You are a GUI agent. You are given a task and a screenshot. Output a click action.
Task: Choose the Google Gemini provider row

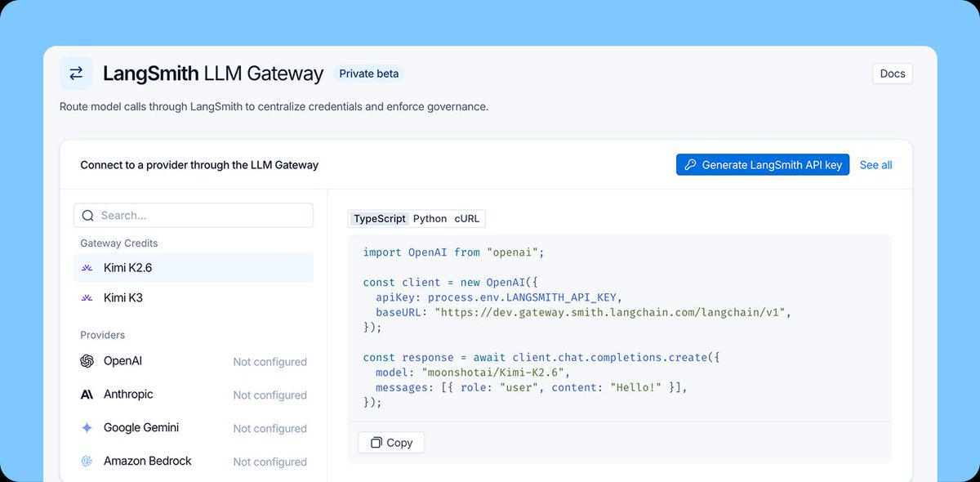click(x=194, y=428)
